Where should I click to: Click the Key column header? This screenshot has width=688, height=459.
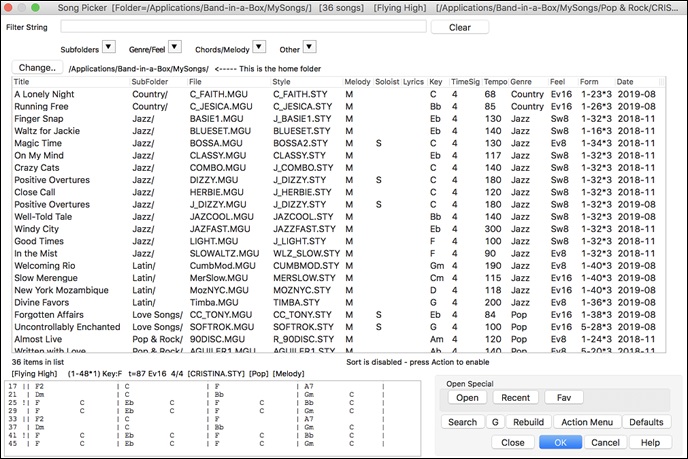point(438,82)
